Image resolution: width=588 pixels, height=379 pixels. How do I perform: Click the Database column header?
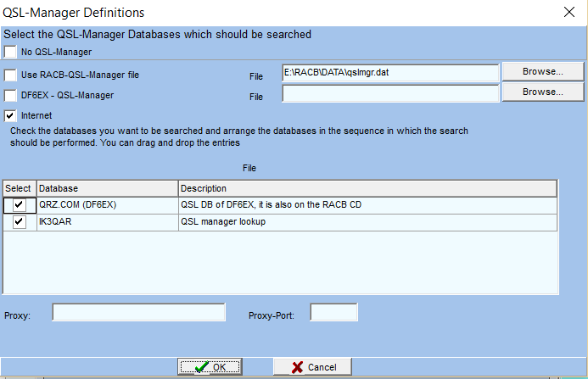(106, 187)
